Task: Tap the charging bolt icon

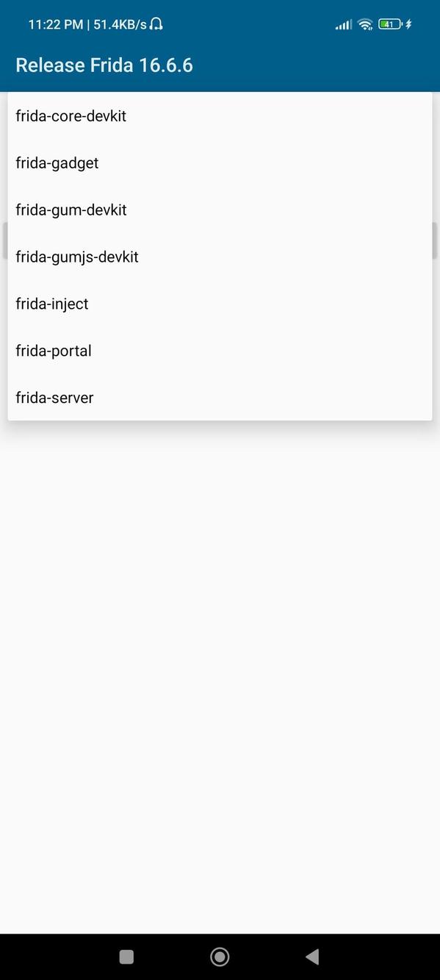Action: (407, 24)
